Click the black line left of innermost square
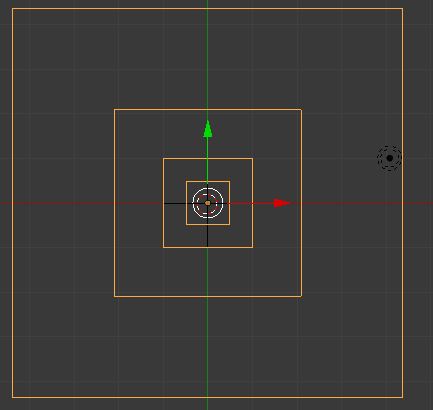433x410 pixels. click(175, 203)
